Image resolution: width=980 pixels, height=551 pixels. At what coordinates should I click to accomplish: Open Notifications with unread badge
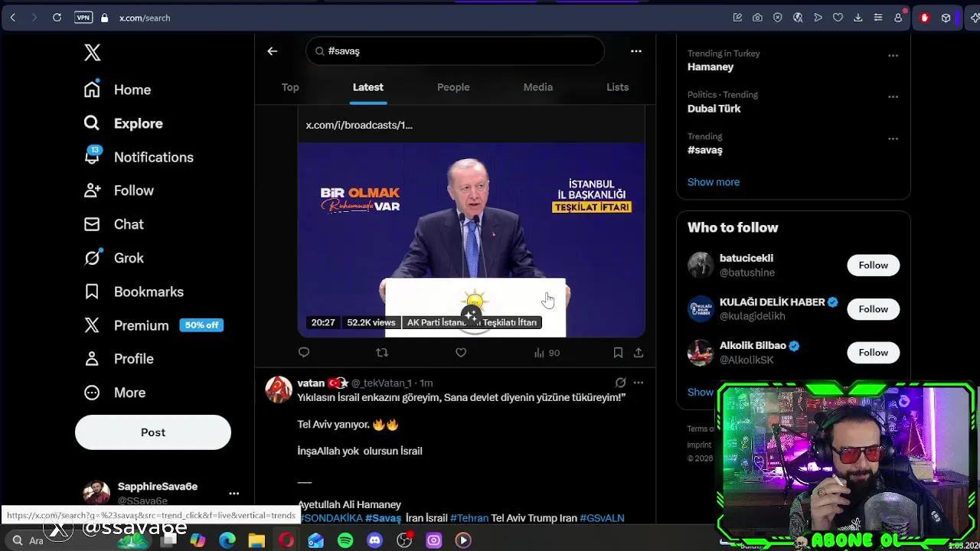(x=138, y=157)
